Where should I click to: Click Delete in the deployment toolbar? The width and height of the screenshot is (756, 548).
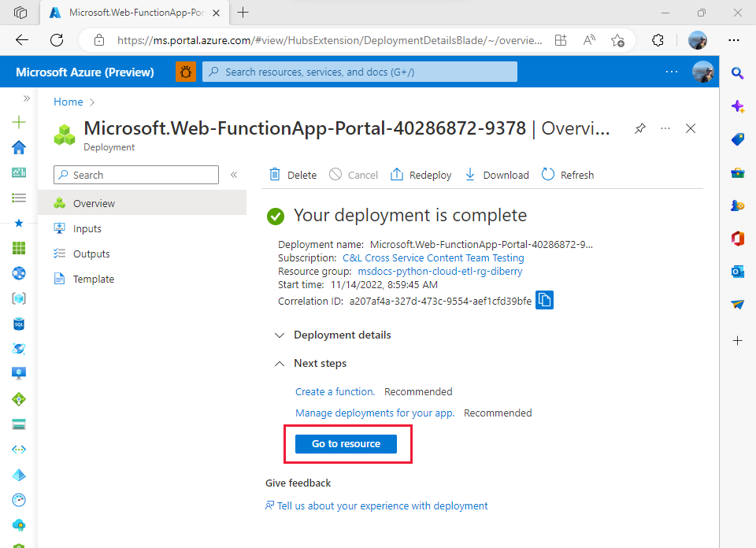293,175
